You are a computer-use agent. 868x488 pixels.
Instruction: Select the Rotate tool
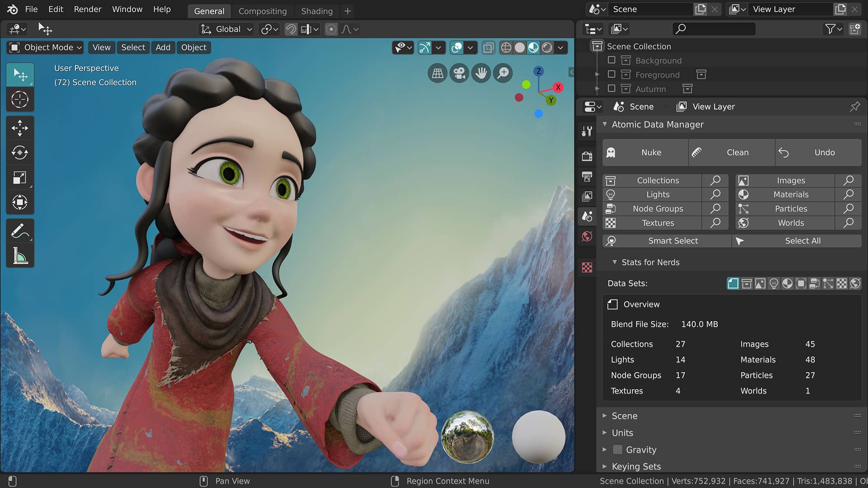point(20,153)
